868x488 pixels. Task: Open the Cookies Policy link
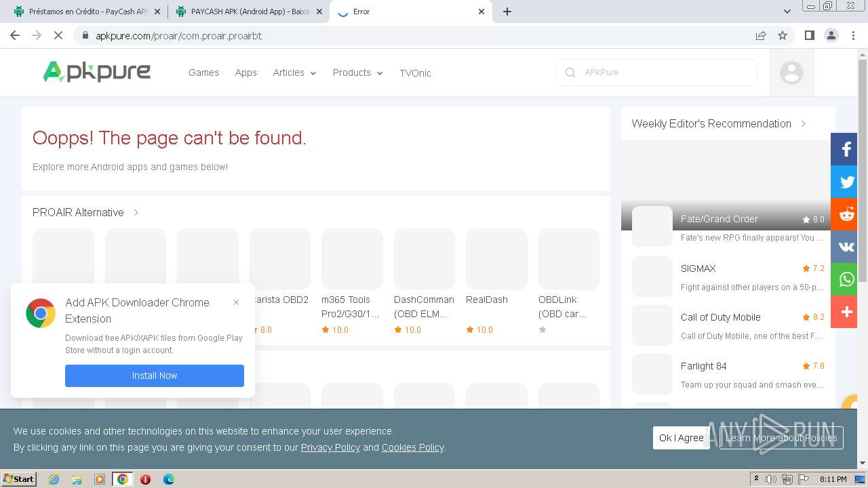pos(412,447)
